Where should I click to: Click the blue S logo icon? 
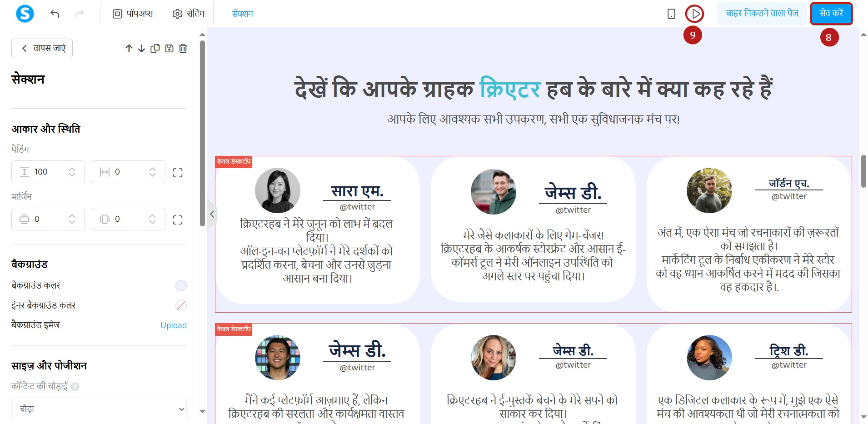[25, 14]
